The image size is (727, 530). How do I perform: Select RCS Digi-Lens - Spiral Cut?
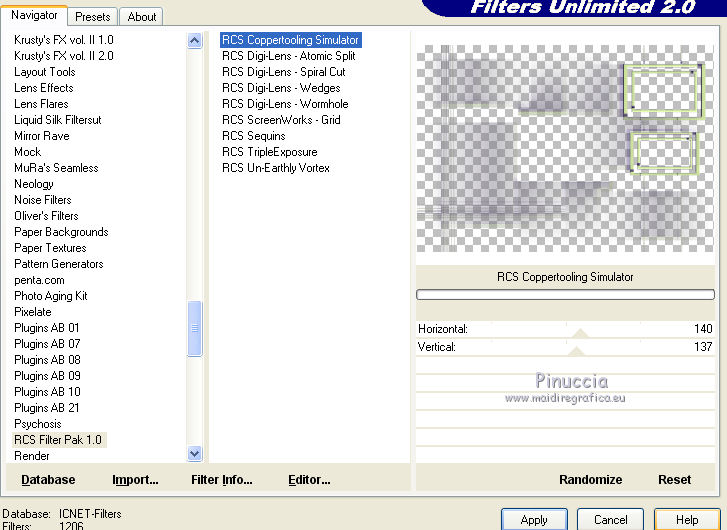click(284, 72)
